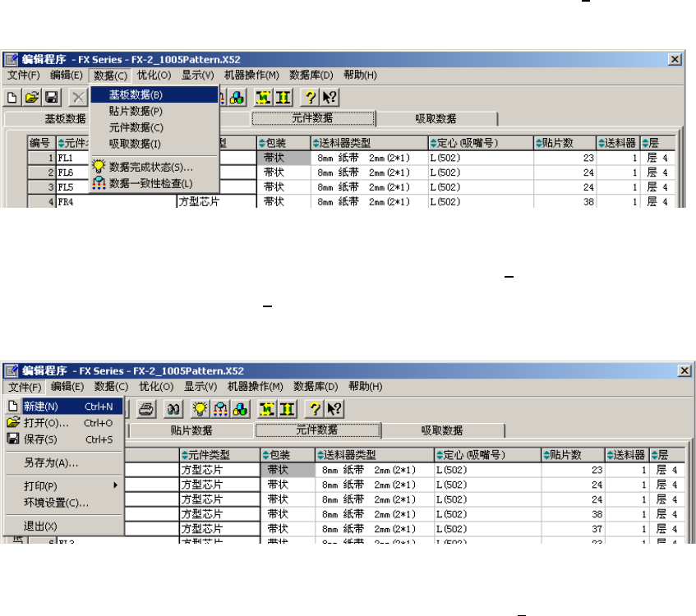This screenshot has height=616, width=696.
Task: Sort by 层 column header in lower window
Action: (667, 455)
